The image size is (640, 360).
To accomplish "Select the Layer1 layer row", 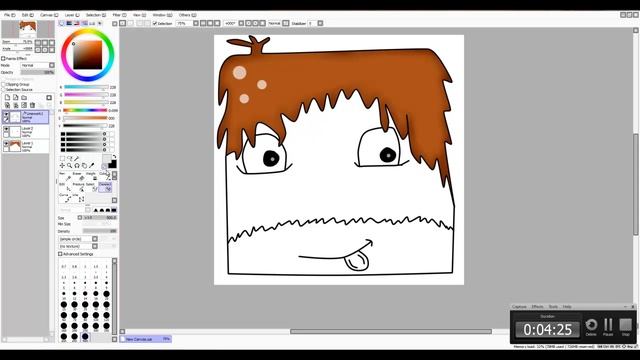I will pyautogui.click(x=25, y=146).
